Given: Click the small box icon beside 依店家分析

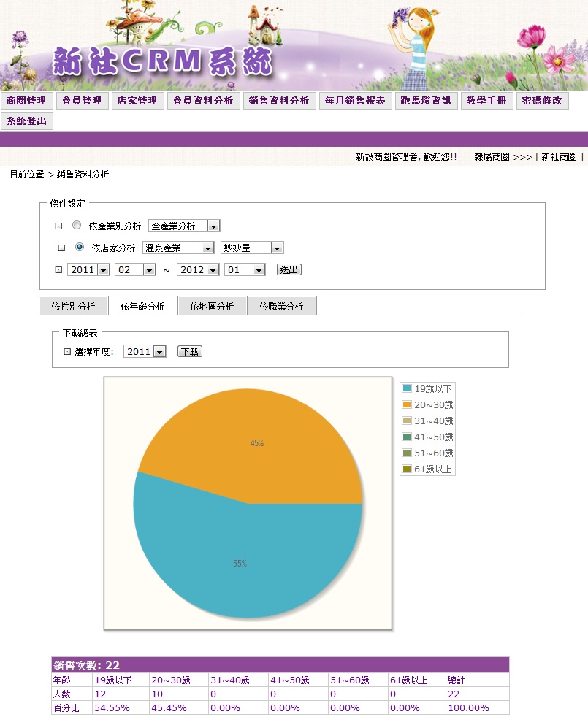Looking at the screenshot, I should pyautogui.click(x=61, y=248).
